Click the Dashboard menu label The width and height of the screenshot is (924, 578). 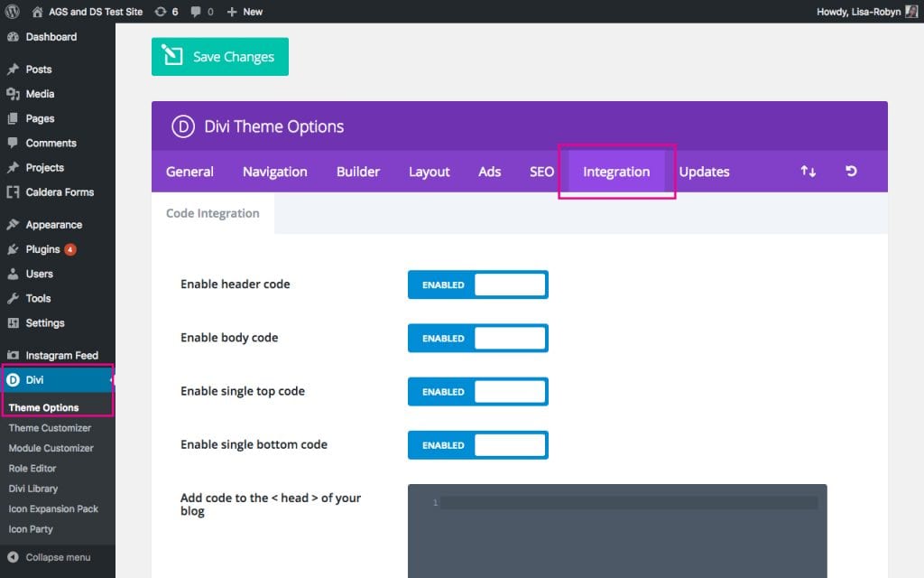tap(51, 36)
